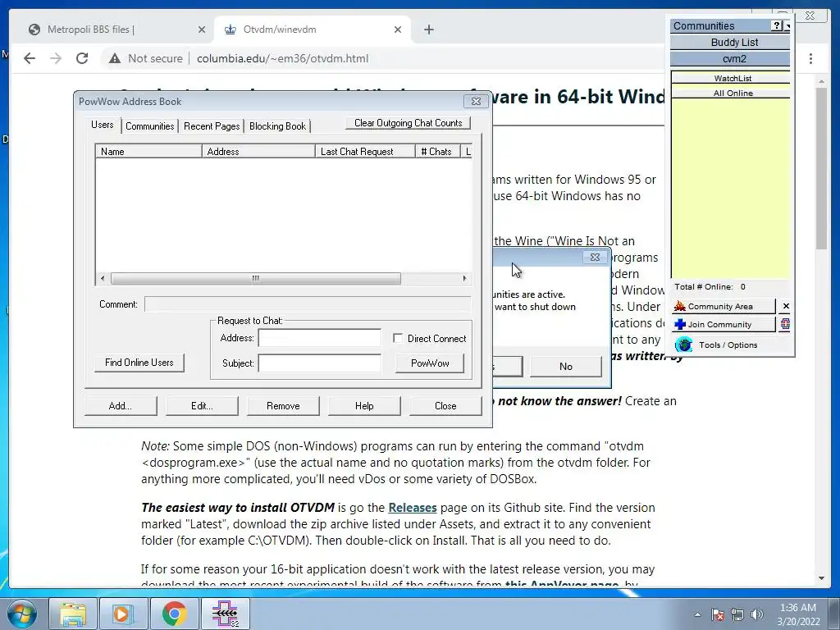Image resolution: width=840 pixels, height=630 pixels.
Task: Show hidden tray icons arrow
Action: tap(697, 614)
